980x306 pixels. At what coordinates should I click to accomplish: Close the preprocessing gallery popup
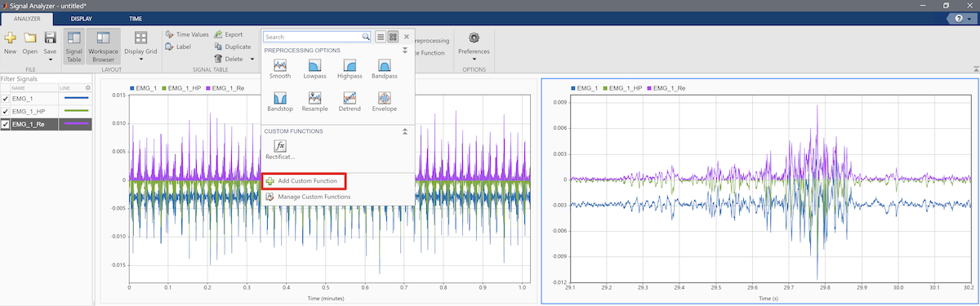[406, 37]
